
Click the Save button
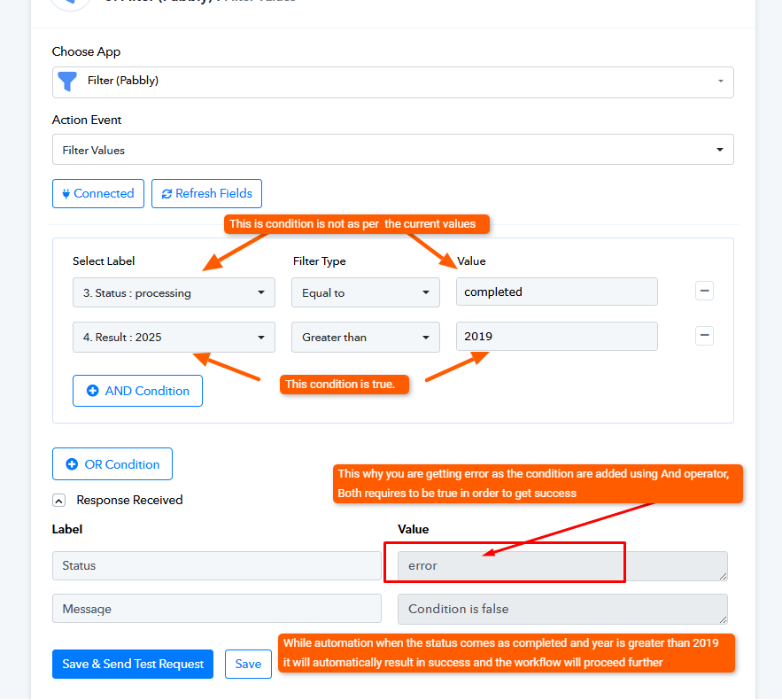pyautogui.click(x=248, y=664)
